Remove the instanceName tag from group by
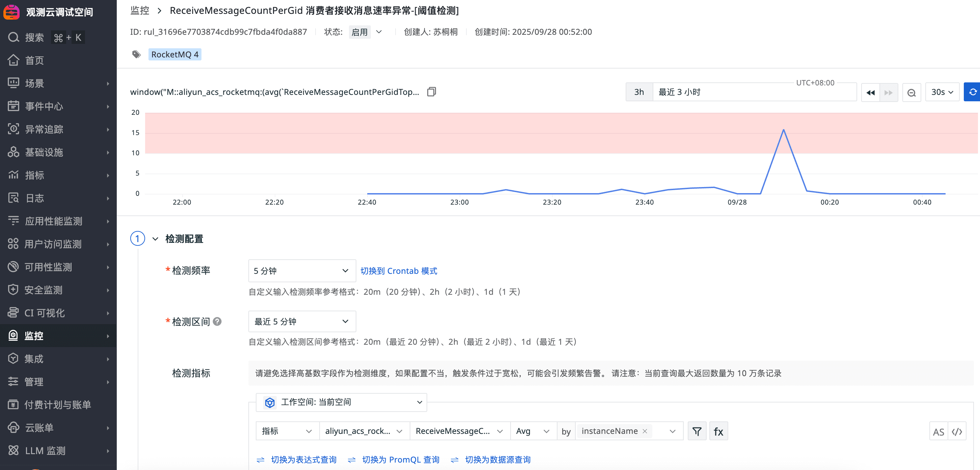The width and height of the screenshot is (980, 470). pos(645,431)
